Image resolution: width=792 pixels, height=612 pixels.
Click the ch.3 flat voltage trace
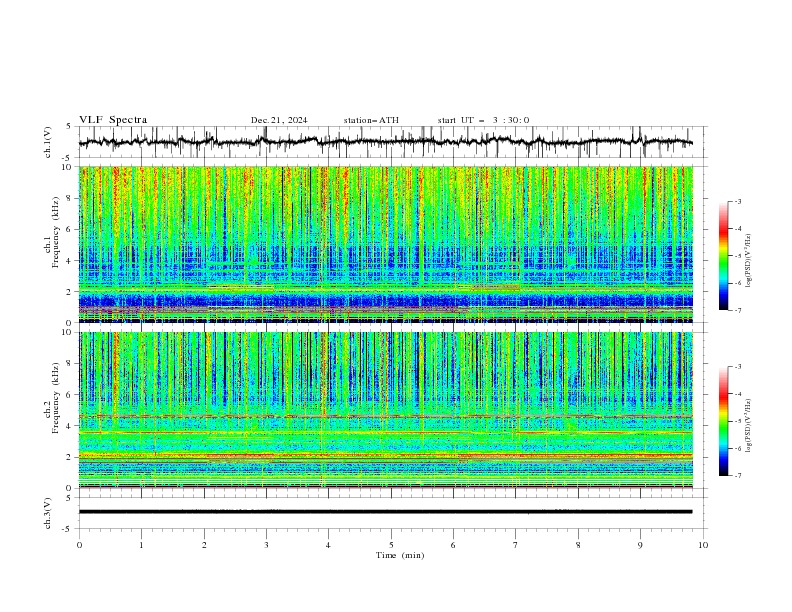[386, 512]
